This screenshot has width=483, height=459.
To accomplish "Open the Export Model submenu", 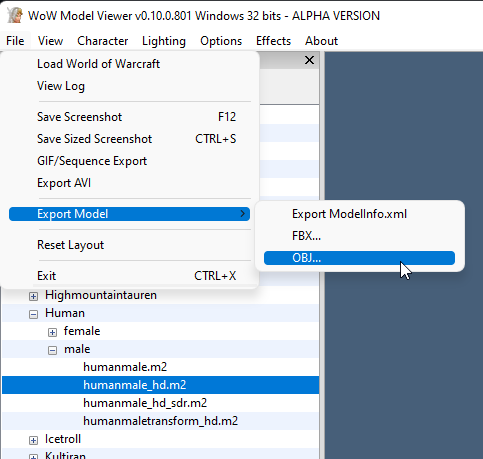I will (129, 214).
